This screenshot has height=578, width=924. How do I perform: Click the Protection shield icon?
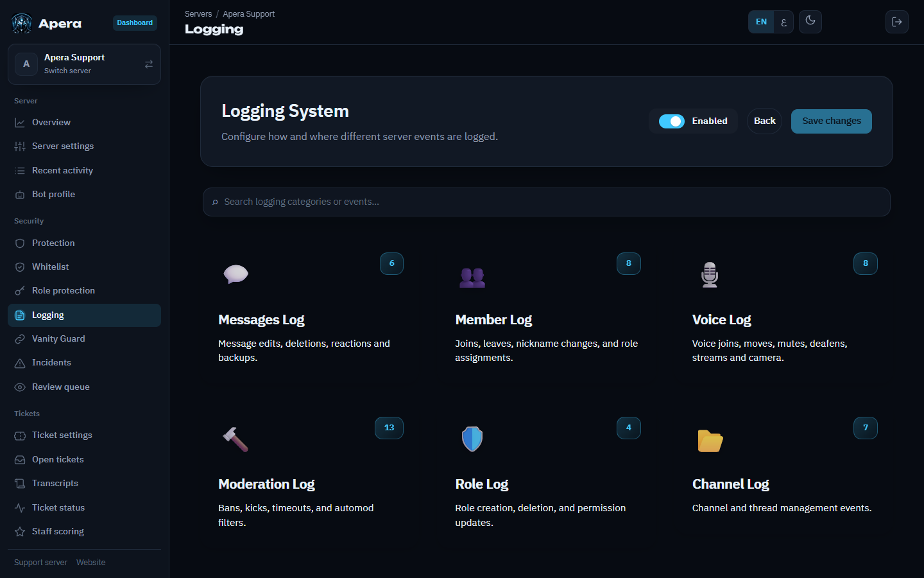pyautogui.click(x=20, y=243)
